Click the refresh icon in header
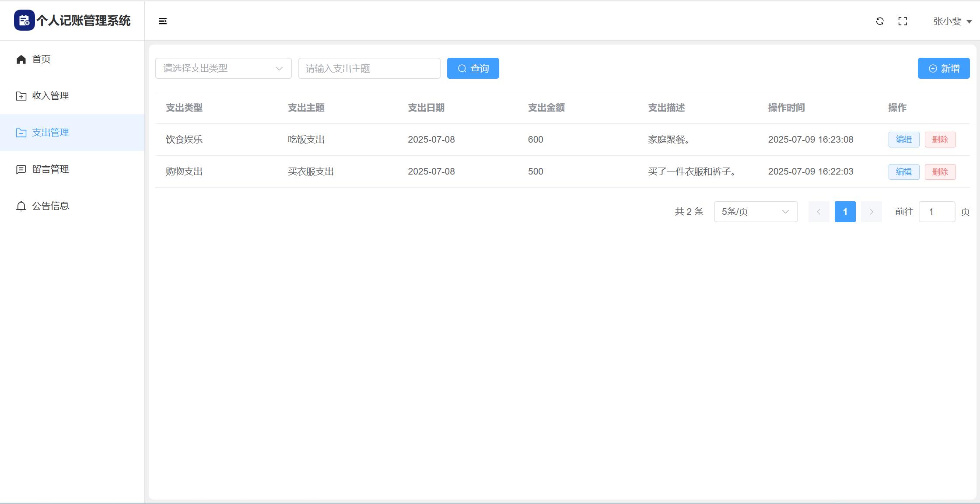This screenshot has width=980, height=504. (880, 21)
